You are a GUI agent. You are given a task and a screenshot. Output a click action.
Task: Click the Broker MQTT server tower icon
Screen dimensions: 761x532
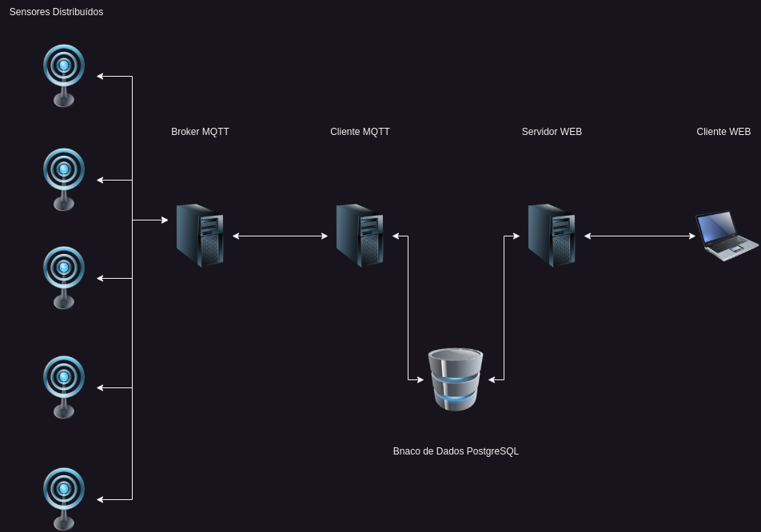pos(200,236)
